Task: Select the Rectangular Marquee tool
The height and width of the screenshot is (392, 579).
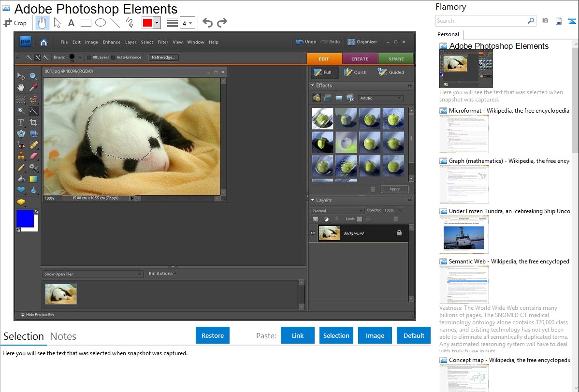Action: [21, 100]
